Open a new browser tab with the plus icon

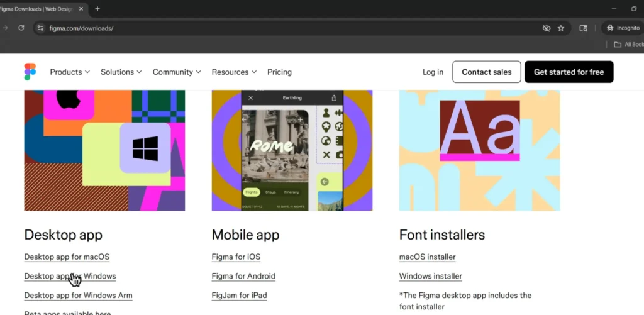click(97, 9)
